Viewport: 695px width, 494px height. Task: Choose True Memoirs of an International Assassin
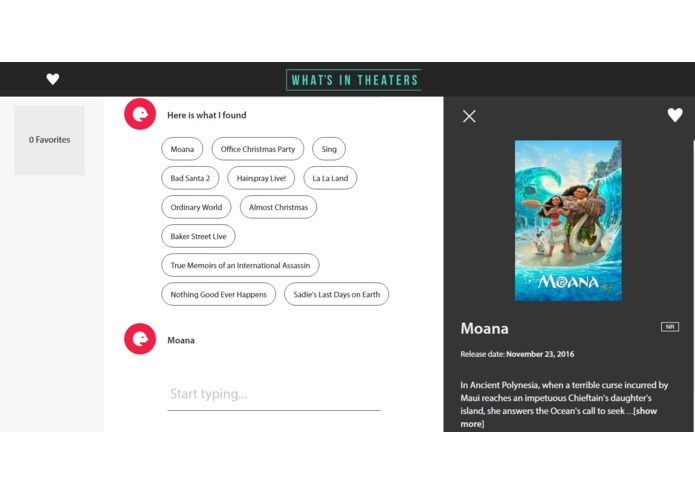[240, 265]
